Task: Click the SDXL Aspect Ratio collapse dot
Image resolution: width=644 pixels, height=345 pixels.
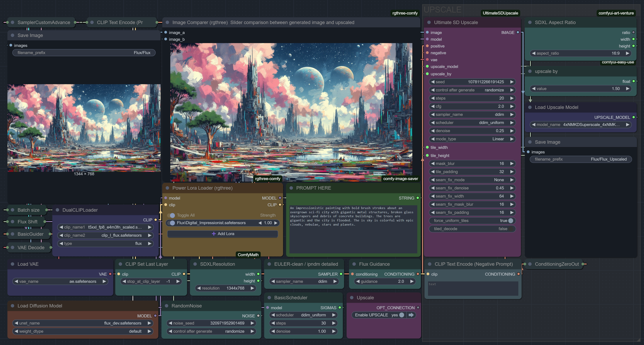Action: point(530,22)
